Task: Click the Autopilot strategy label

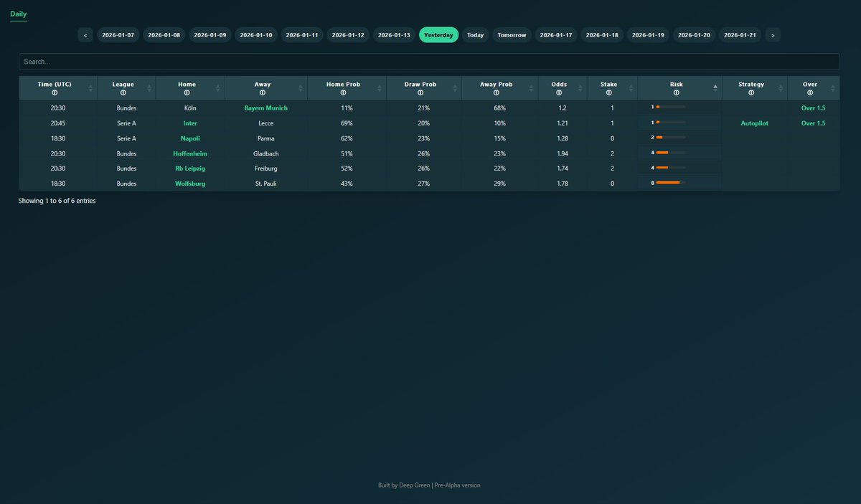Action: (755, 123)
